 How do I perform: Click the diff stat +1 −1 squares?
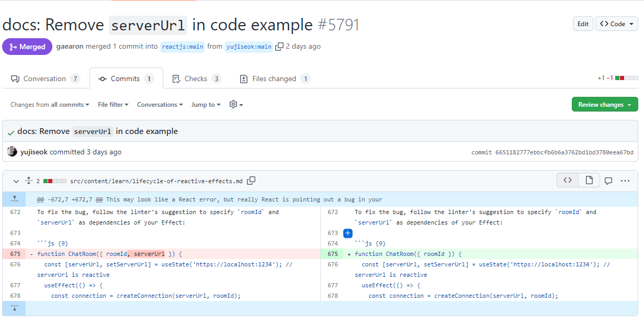(626, 78)
